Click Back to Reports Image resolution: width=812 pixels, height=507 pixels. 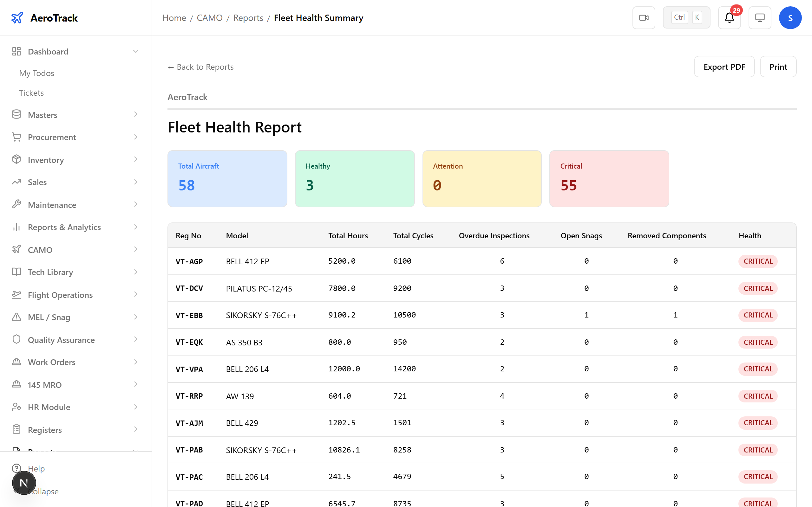[x=200, y=67]
